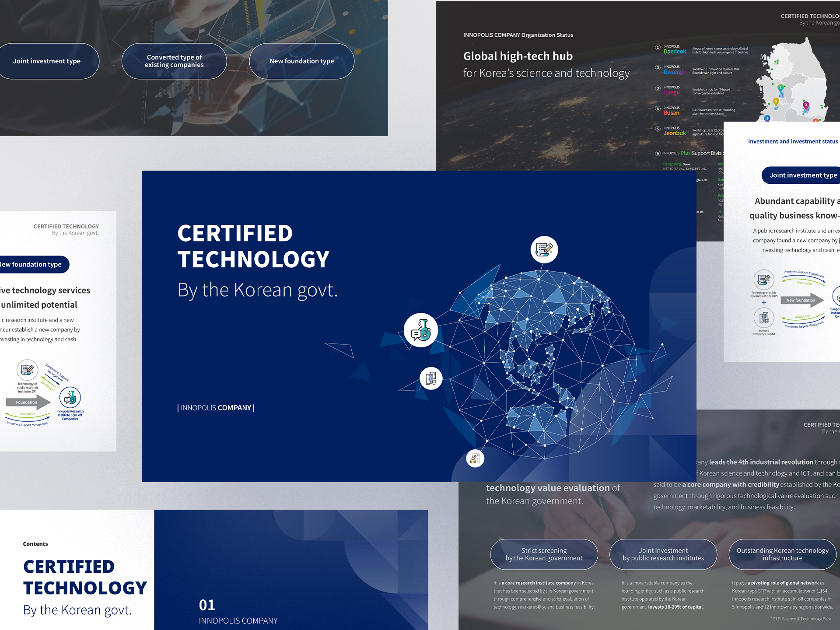Click INNOPOLIS COMPANY text under 01
The image size is (840, 630).
click(238, 621)
